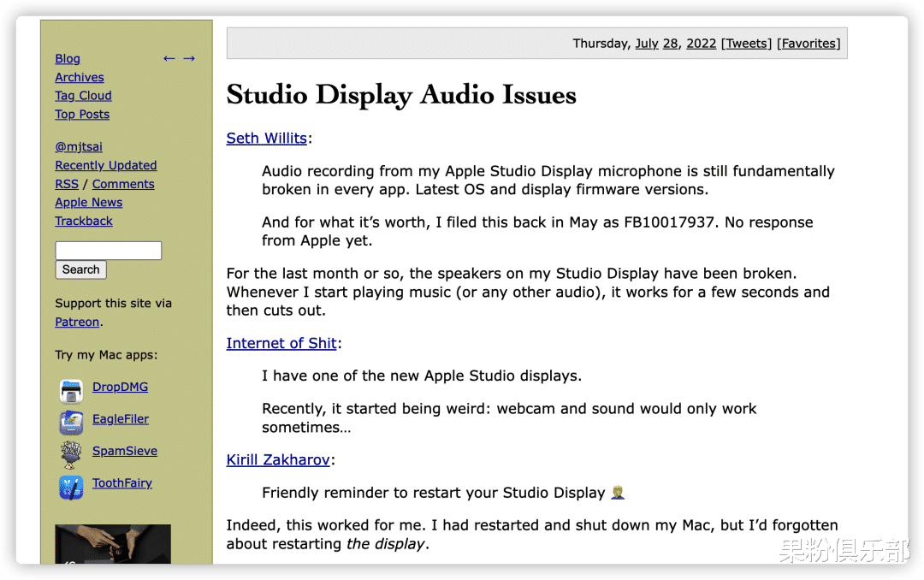Open the Archives page
This screenshot has width=924, height=580.
tap(80, 77)
